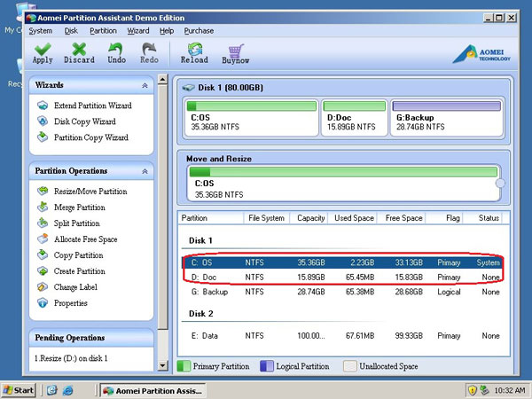532x399 pixels.
Task: Collapse the Wizards panel
Action: pyautogui.click(x=145, y=85)
